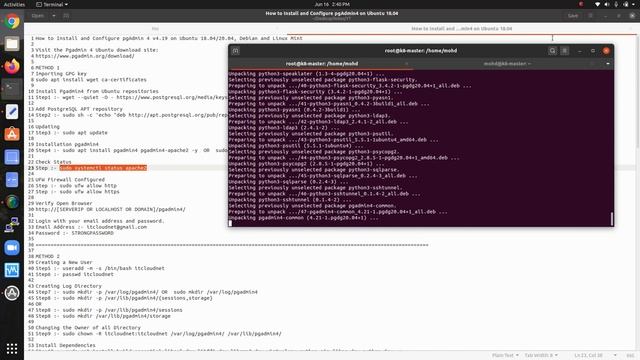Launch the Zoom dock icon
640x360 pixels.
click(x=12, y=248)
